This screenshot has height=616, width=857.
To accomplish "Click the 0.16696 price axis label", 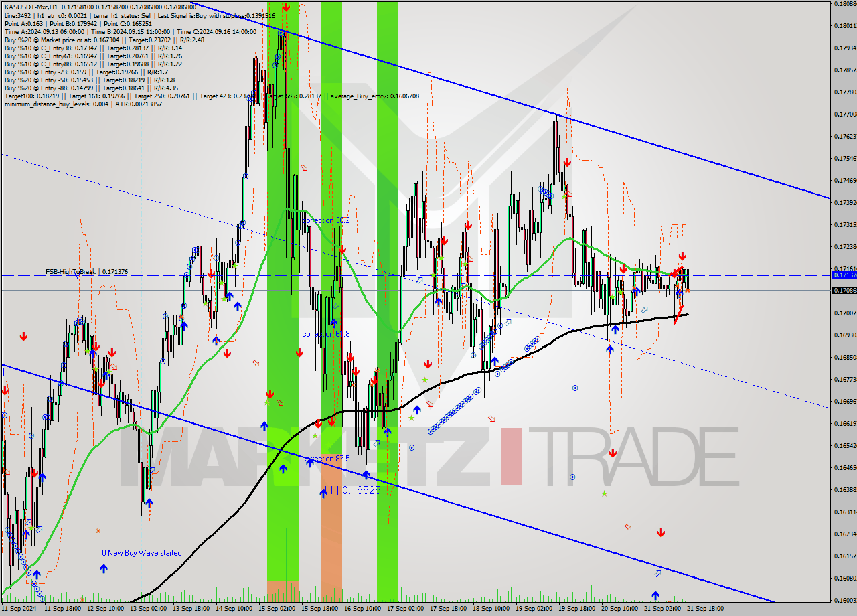I will click(x=844, y=402).
